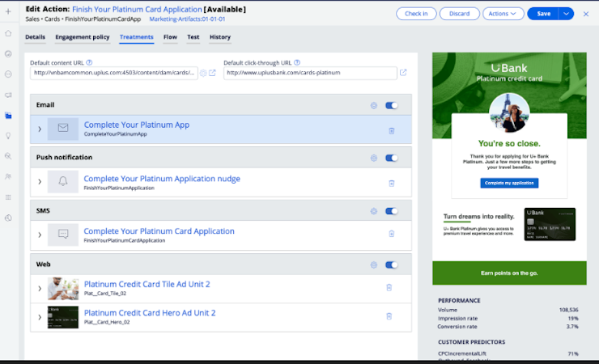Open Platinum Credit Card Hero Ad Unit 2 link

(150, 313)
